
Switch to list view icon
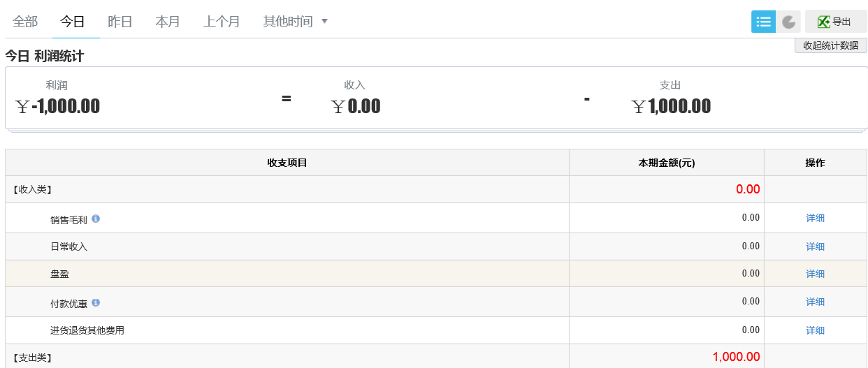pyautogui.click(x=763, y=22)
